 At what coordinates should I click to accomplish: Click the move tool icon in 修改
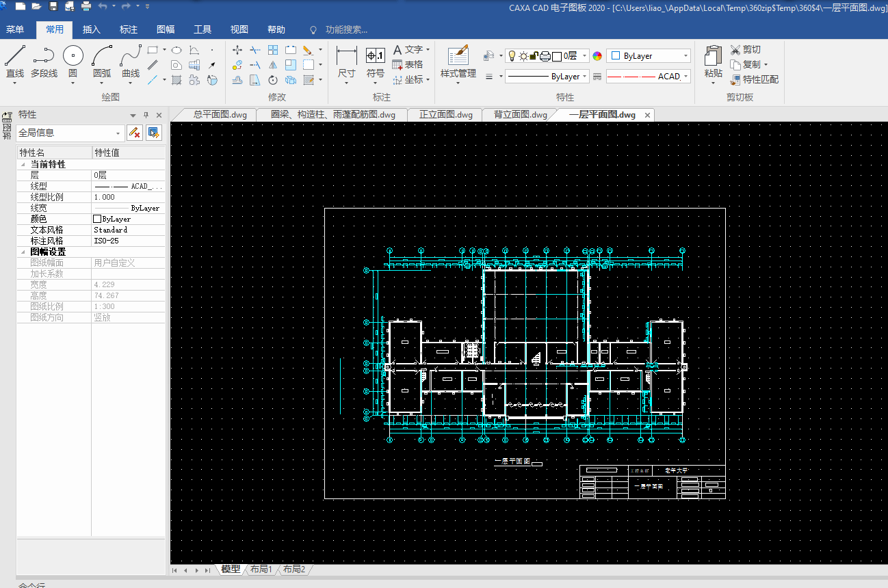click(237, 50)
